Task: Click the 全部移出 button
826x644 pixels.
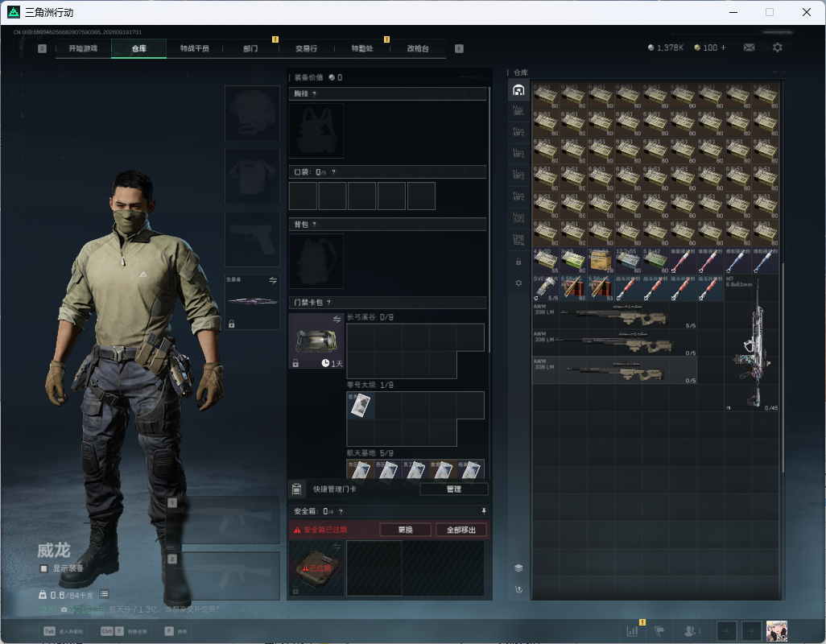Action: tap(461, 530)
